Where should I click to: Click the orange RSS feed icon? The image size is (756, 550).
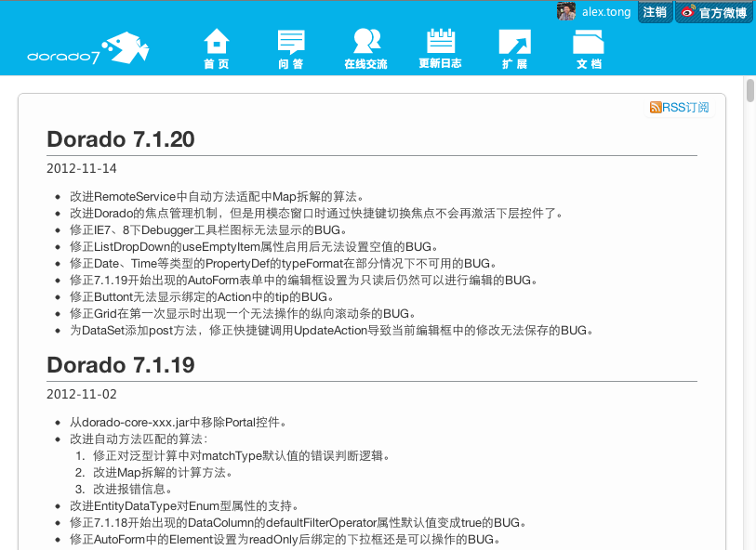point(656,108)
